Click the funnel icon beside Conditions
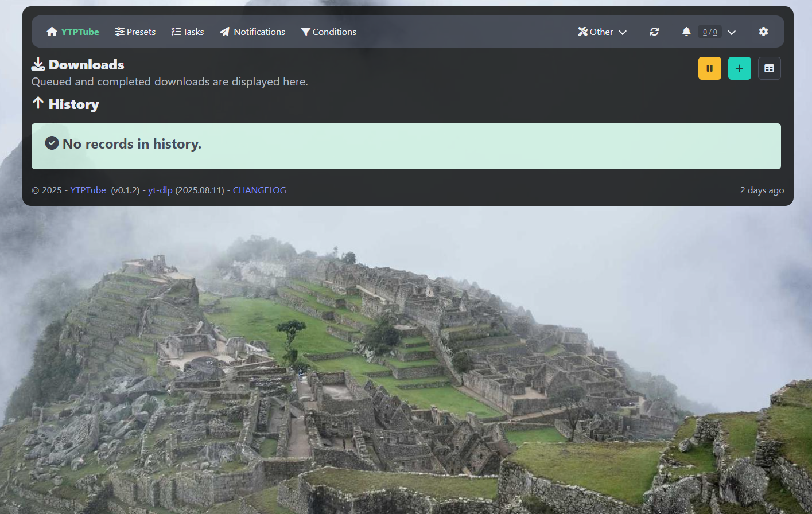 (x=306, y=32)
